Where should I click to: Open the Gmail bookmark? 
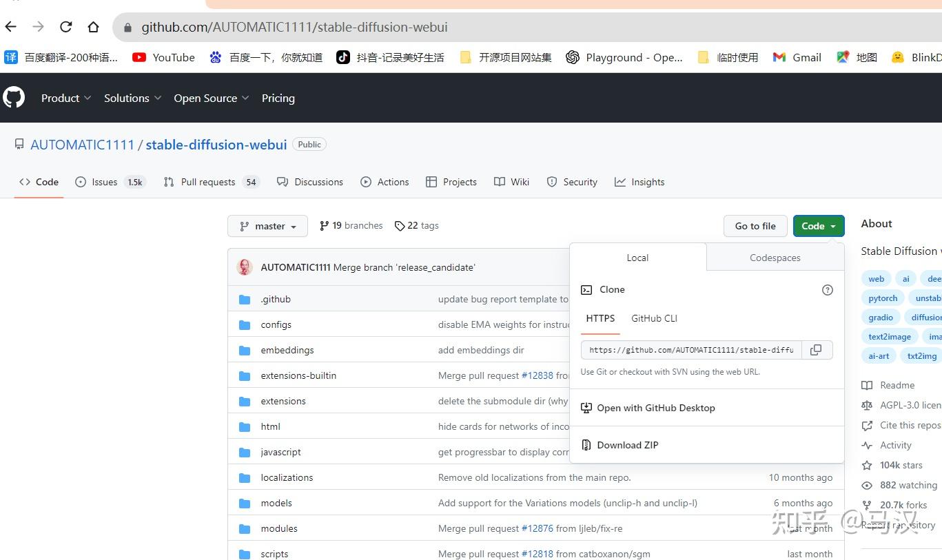(797, 57)
